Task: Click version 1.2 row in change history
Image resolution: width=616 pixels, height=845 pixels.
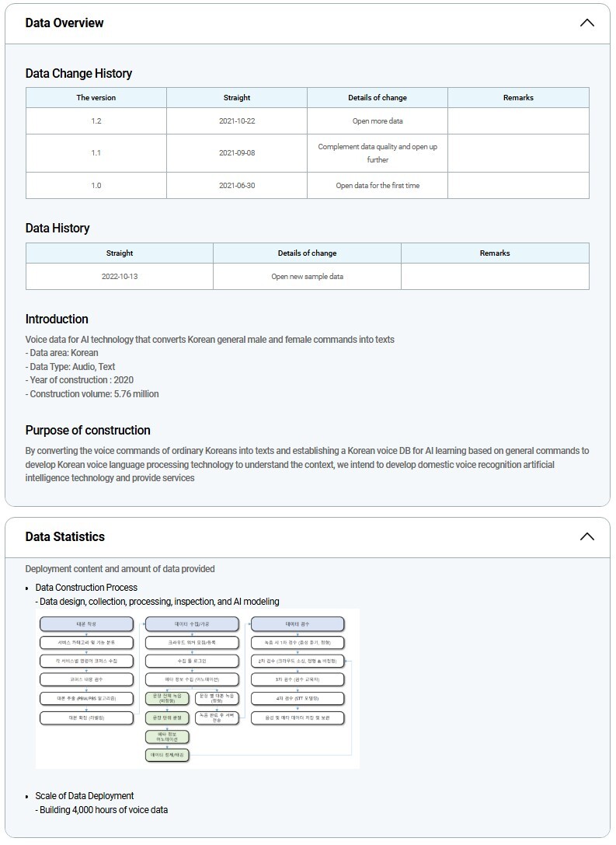Action: [96, 121]
